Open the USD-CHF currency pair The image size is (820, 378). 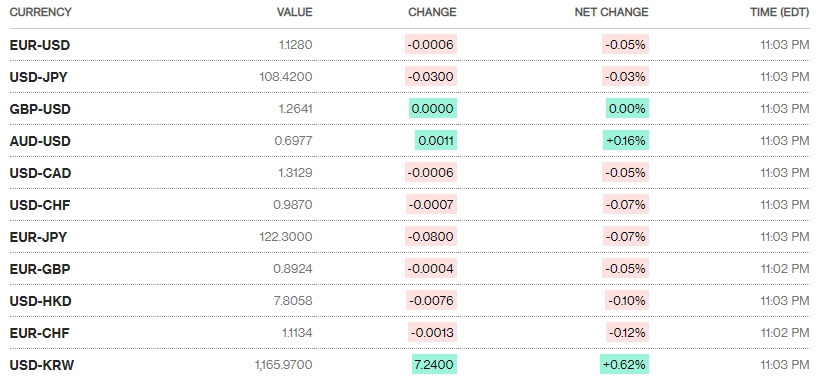40,205
